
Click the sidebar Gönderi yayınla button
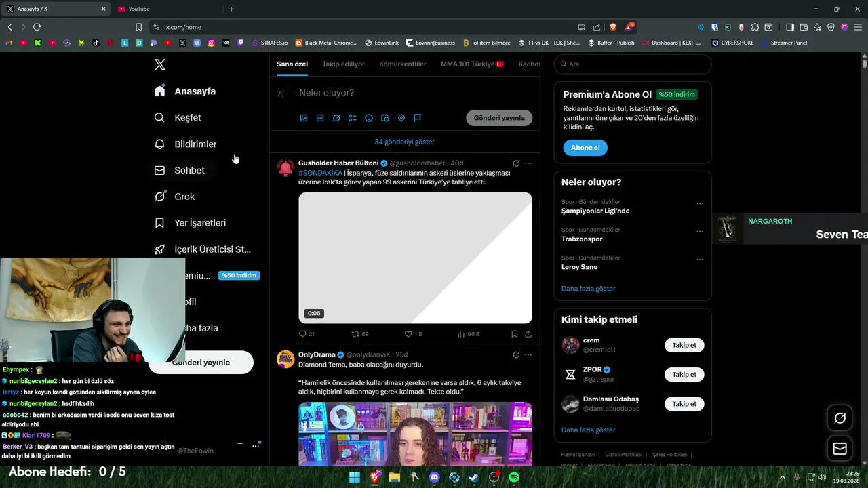201,363
